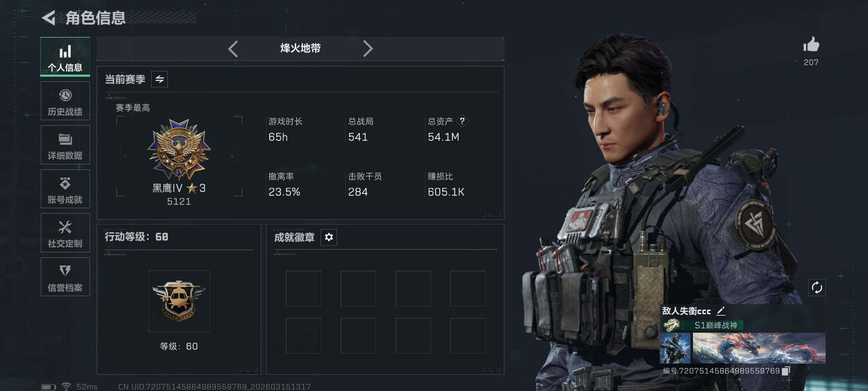Click the dragon banner card image
868x391 pixels.
pos(759,348)
